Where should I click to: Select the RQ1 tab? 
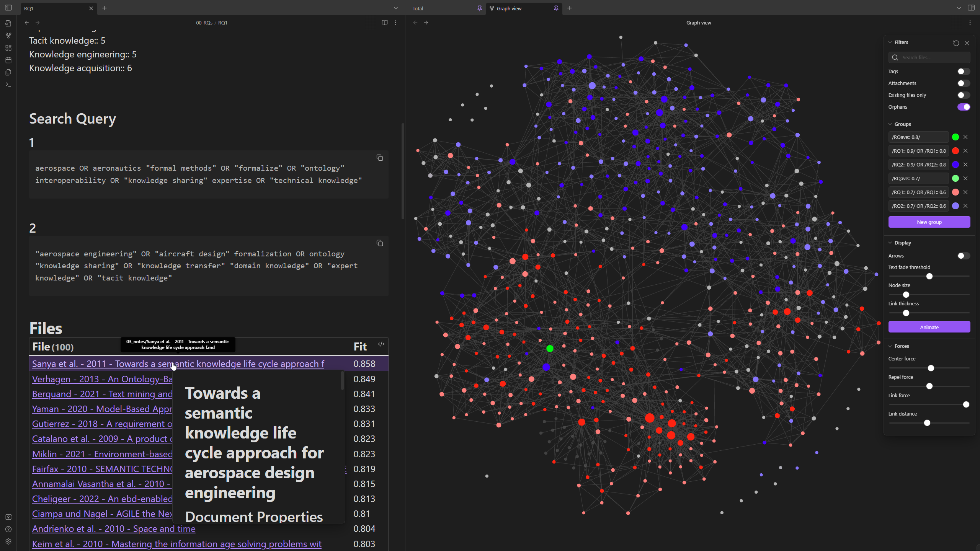29,8
